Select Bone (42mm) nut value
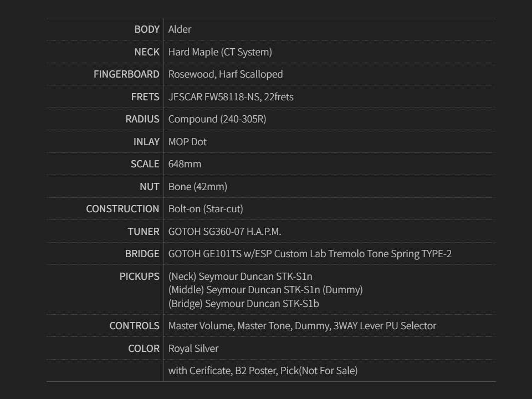Viewport: 532px width, 399px height. click(x=198, y=187)
